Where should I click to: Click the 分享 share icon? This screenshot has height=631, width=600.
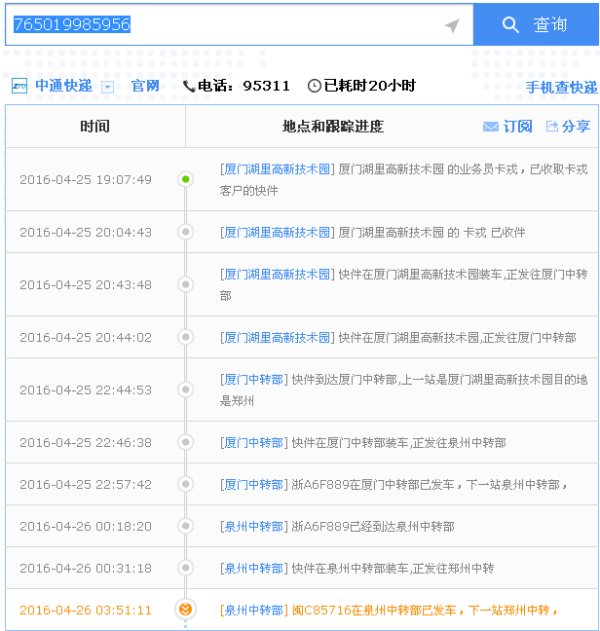click(552, 127)
